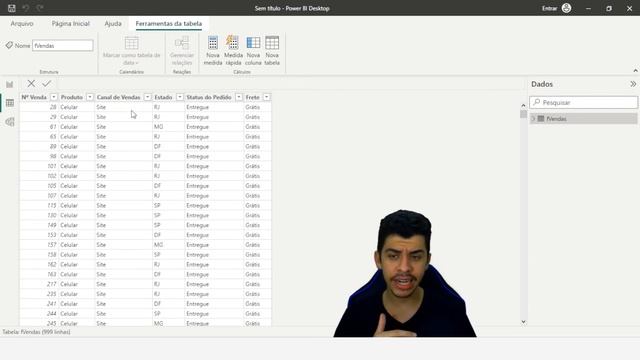Open Frete column filter dropdown
Image resolution: width=640 pixels, height=360 pixels.
pos(267,97)
